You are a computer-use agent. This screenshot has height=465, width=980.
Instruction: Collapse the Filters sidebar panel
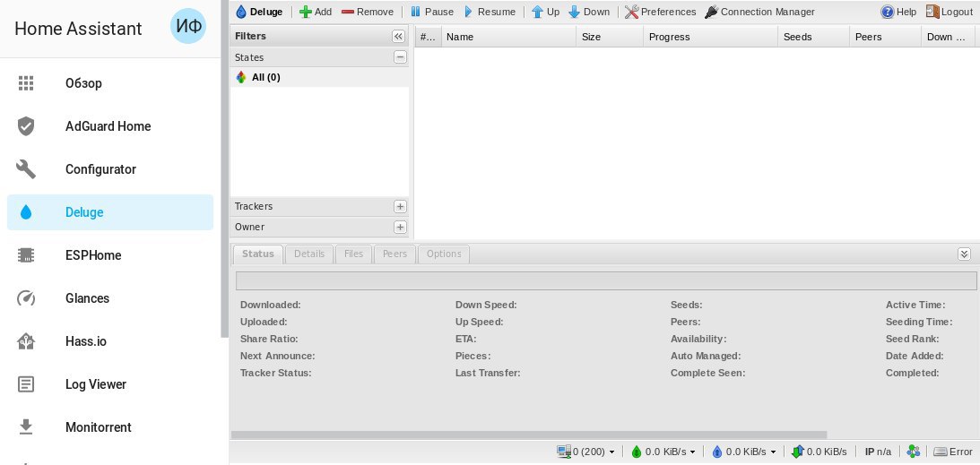pyautogui.click(x=399, y=36)
